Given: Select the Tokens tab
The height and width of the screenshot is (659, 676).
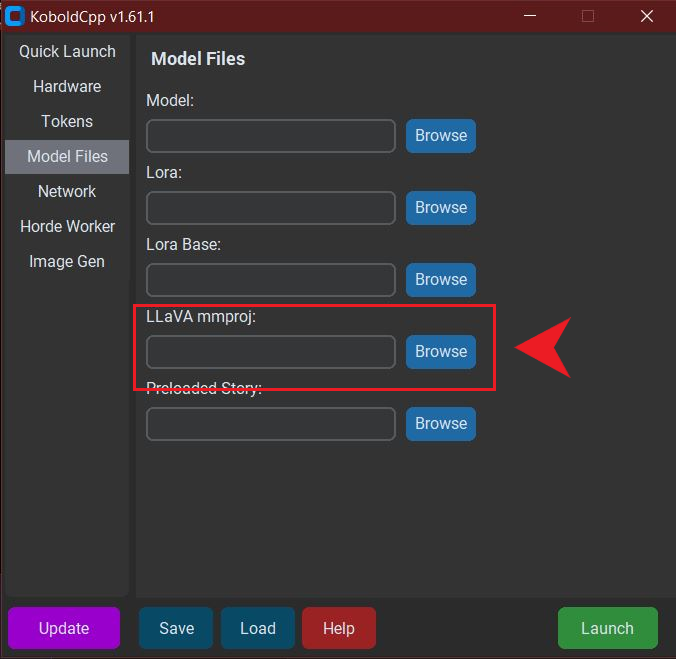Looking at the screenshot, I should point(67,122).
